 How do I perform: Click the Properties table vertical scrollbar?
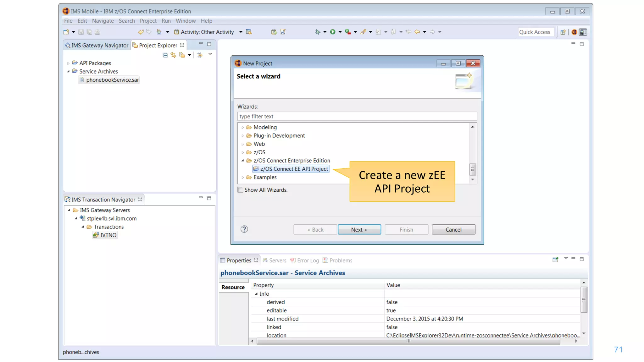(x=584, y=299)
